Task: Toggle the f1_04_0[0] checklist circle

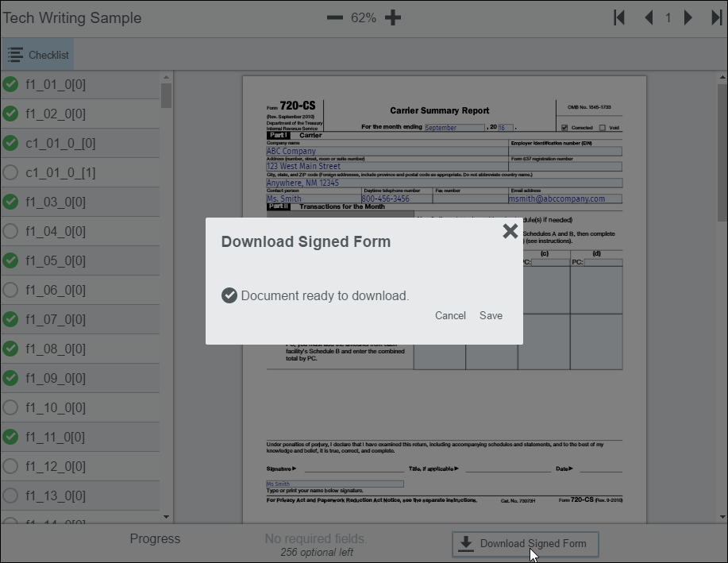Action: (10, 231)
